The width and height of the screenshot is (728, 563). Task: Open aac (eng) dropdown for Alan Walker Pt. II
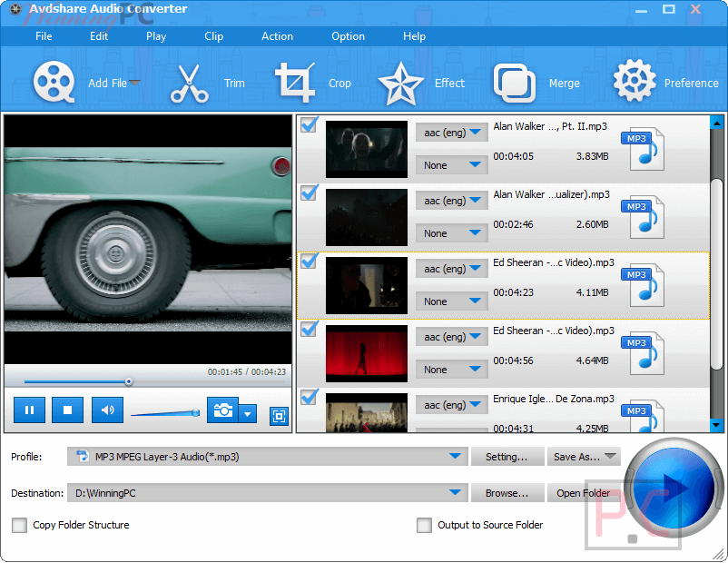coord(452,133)
